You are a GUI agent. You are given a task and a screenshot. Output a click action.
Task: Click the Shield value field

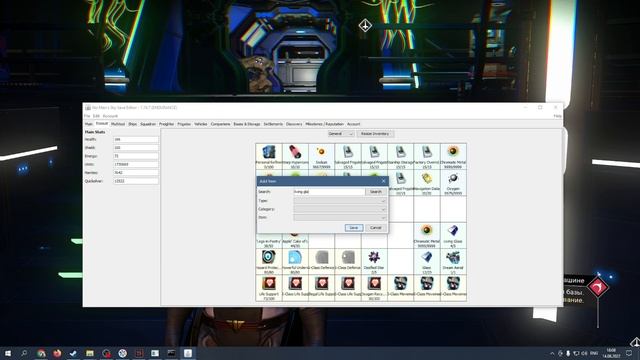136,148
